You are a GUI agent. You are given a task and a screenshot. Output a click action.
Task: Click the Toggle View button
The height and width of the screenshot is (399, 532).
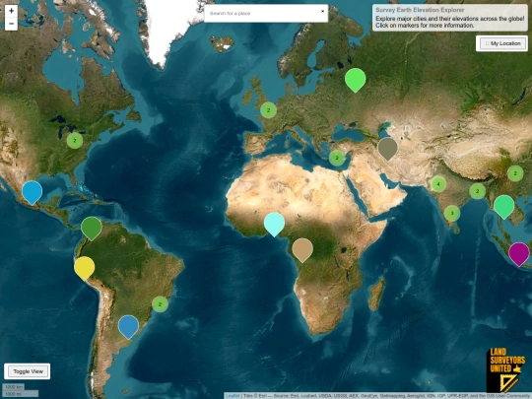tap(28, 371)
